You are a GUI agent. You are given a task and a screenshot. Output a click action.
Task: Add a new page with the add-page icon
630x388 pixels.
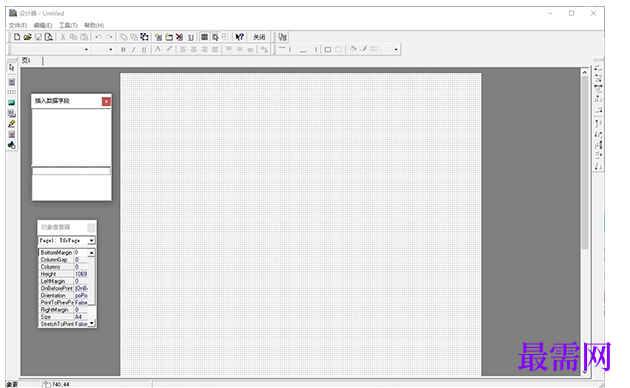159,37
